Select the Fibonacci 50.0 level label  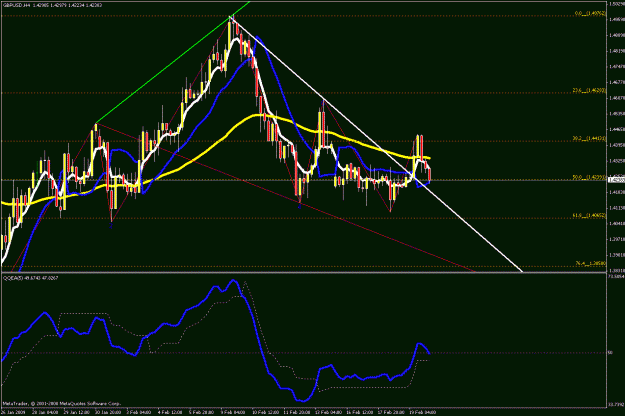coord(590,177)
